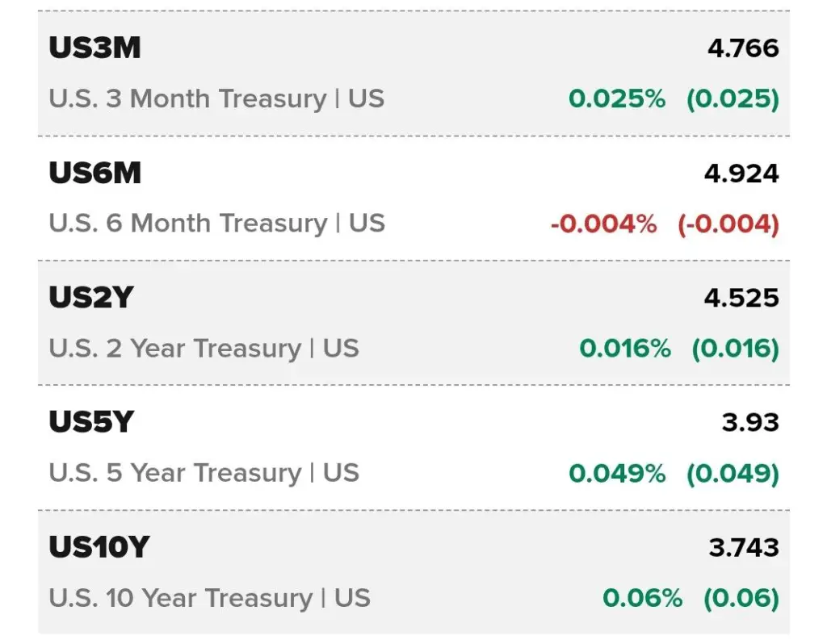Open the US6M ticker symbol
This screenshot has height=644, width=827.
pyautogui.click(x=95, y=173)
